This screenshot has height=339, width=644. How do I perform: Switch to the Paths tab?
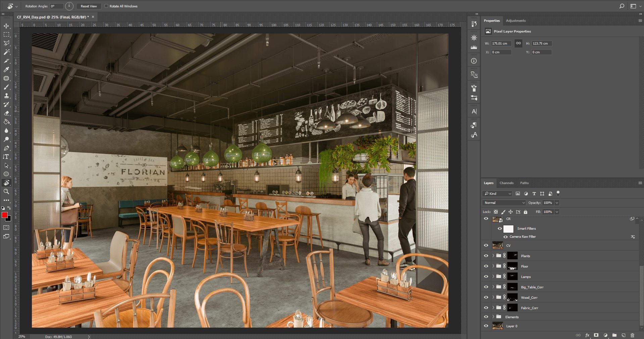coord(524,183)
